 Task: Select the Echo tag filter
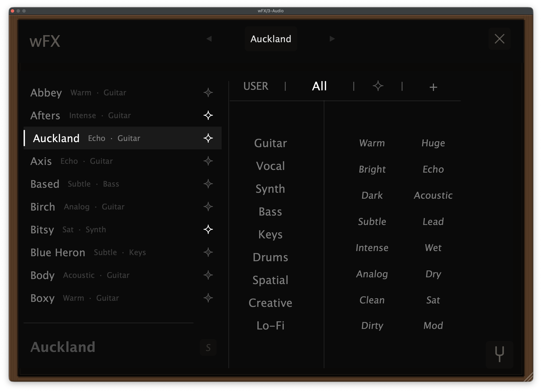[x=433, y=169]
